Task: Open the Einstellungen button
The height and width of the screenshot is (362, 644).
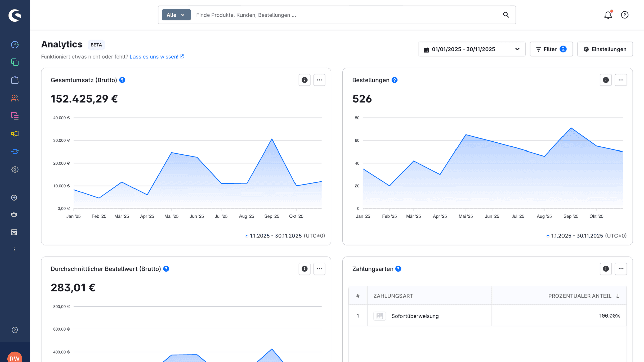Action: point(605,49)
